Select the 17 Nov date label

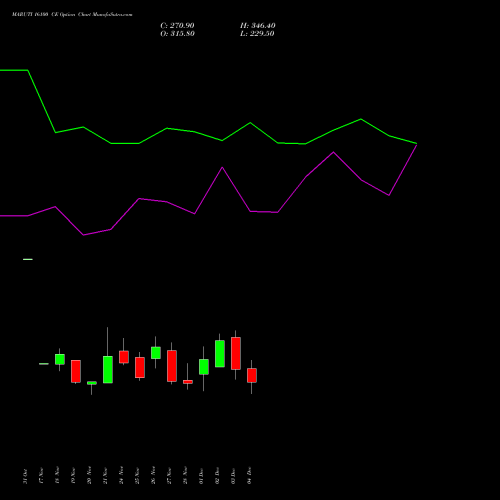click(x=41, y=476)
